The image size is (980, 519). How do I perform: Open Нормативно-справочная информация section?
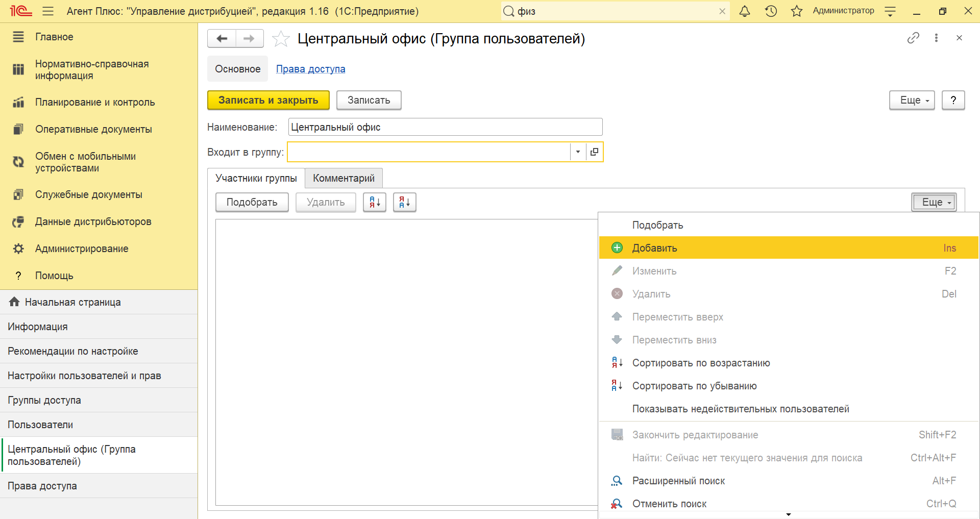click(x=99, y=70)
